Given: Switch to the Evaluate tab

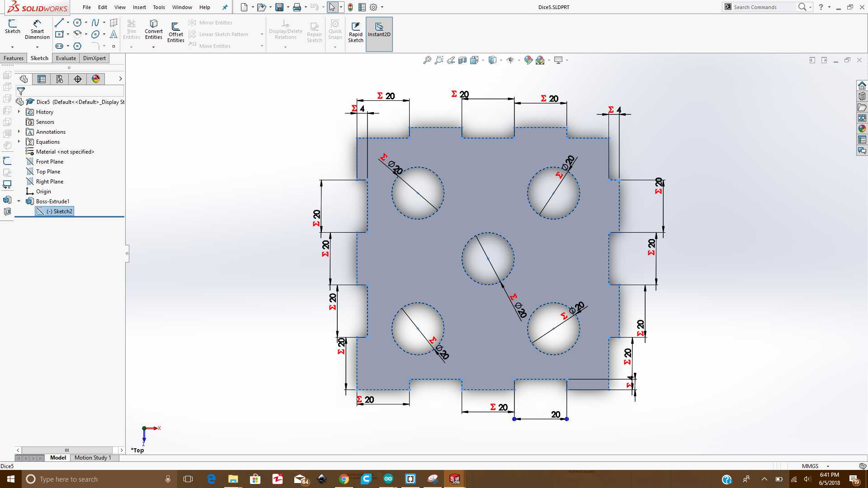Looking at the screenshot, I should [66, 58].
